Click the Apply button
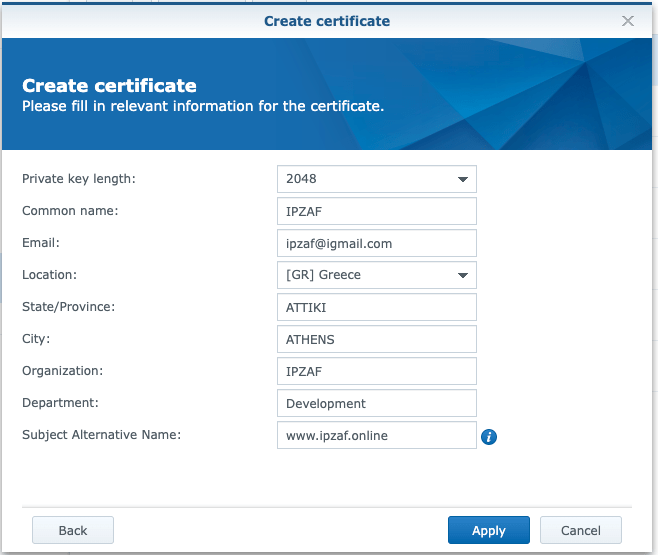The height and width of the screenshot is (555, 658). pyautogui.click(x=488, y=530)
